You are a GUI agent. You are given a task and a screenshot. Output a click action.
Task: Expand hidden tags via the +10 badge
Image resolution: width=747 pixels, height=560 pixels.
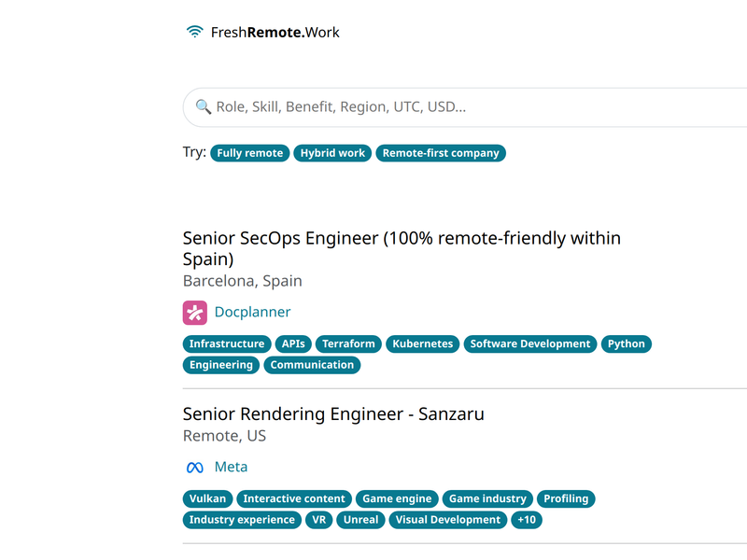[x=526, y=520]
